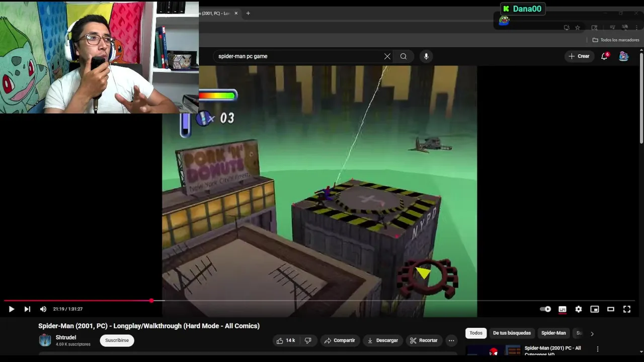Click the Recortar button
This screenshot has width=644, height=362.
pyautogui.click(x=424, y=340)
